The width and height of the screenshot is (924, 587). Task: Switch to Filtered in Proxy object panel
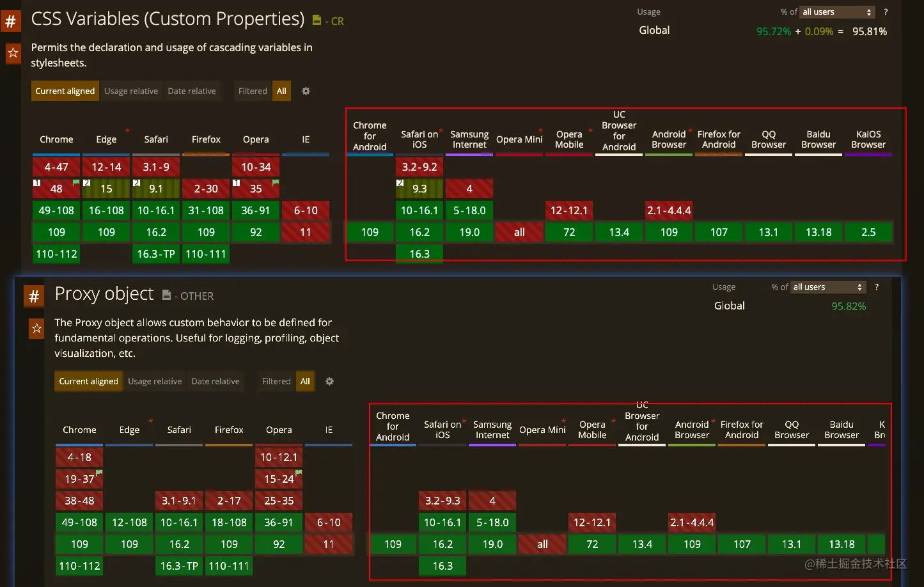click(276, 381)
